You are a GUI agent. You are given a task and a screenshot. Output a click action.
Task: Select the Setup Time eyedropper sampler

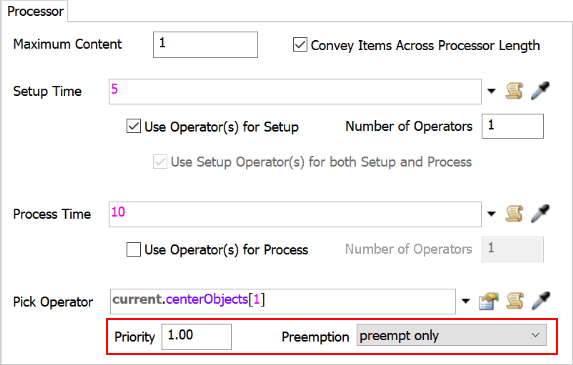coord(540,91)
